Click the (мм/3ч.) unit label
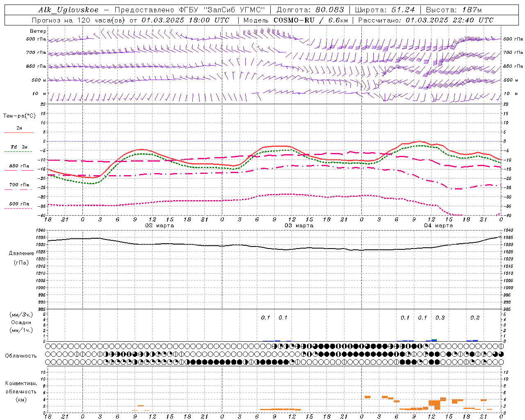This screenshot has height=420, width=525. click(21, 315)
